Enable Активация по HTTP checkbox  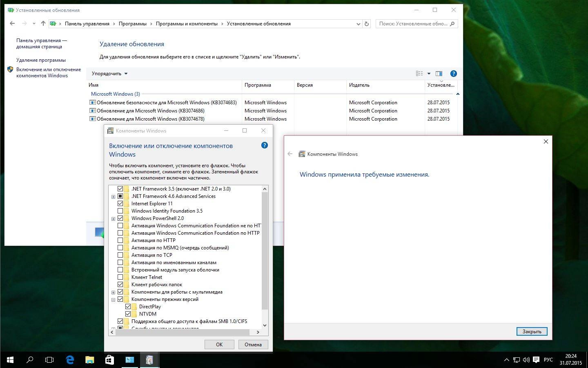(x=120, y=240)
